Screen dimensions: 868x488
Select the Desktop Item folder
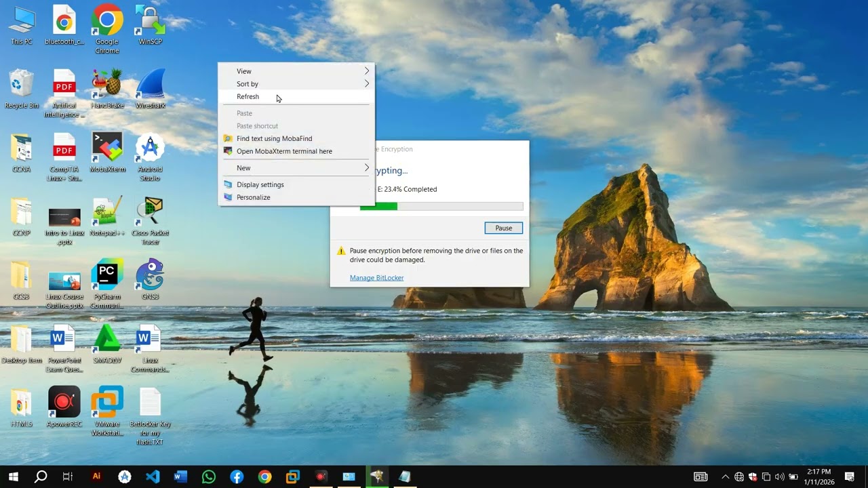[21, 344]
